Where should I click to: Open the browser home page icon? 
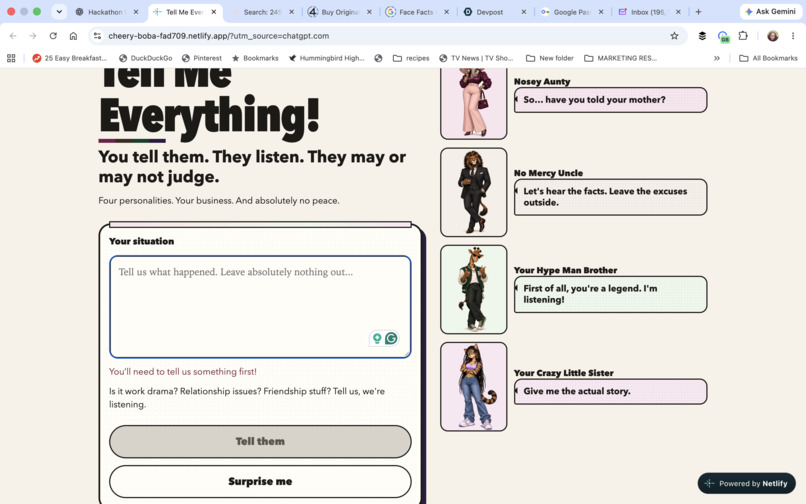click(73, 36)
